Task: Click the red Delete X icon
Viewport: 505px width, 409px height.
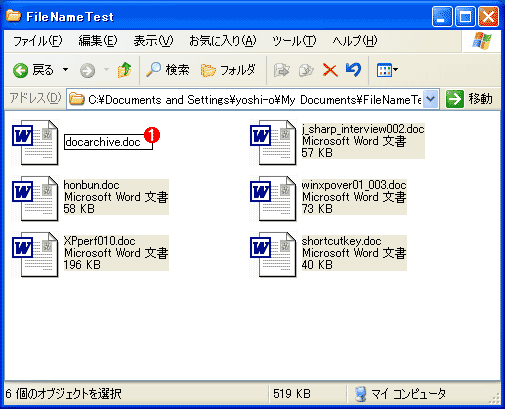Action: (330, 70)
